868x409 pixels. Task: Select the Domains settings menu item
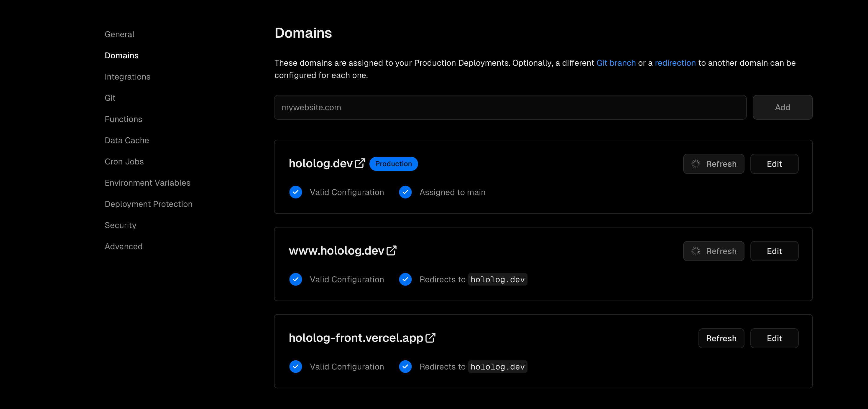click(x=122, y=55)
